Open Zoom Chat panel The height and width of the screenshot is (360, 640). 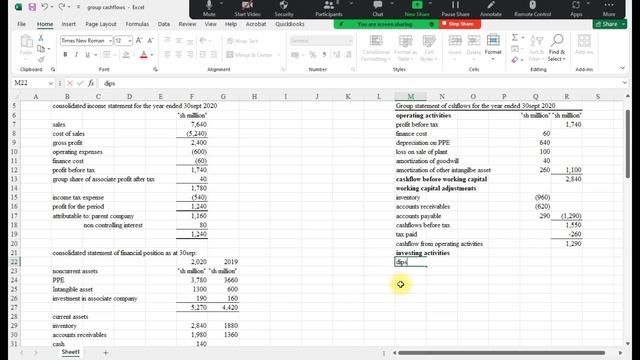click(378, 9)
